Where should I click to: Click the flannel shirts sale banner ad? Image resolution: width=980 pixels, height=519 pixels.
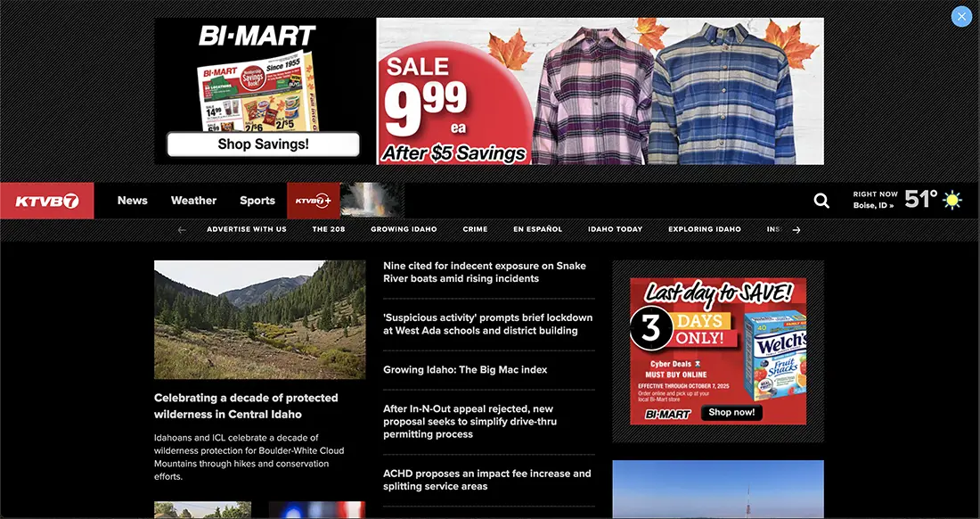(600, 91)
